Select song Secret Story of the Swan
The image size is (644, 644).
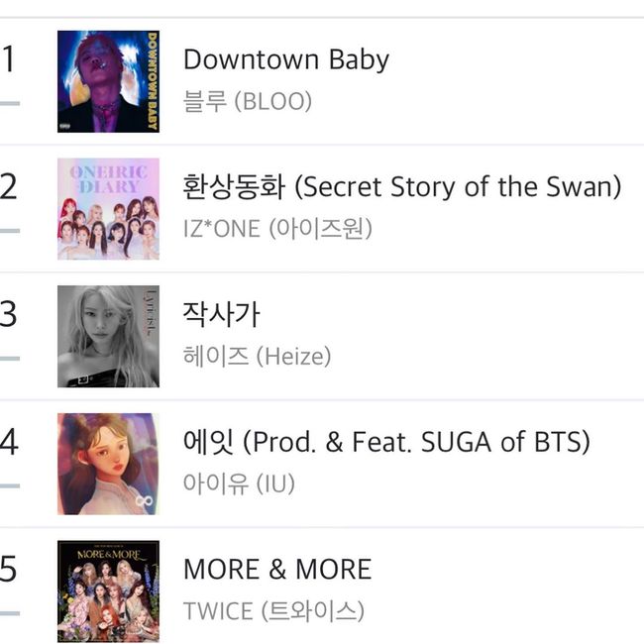click(x=402, y=187)
